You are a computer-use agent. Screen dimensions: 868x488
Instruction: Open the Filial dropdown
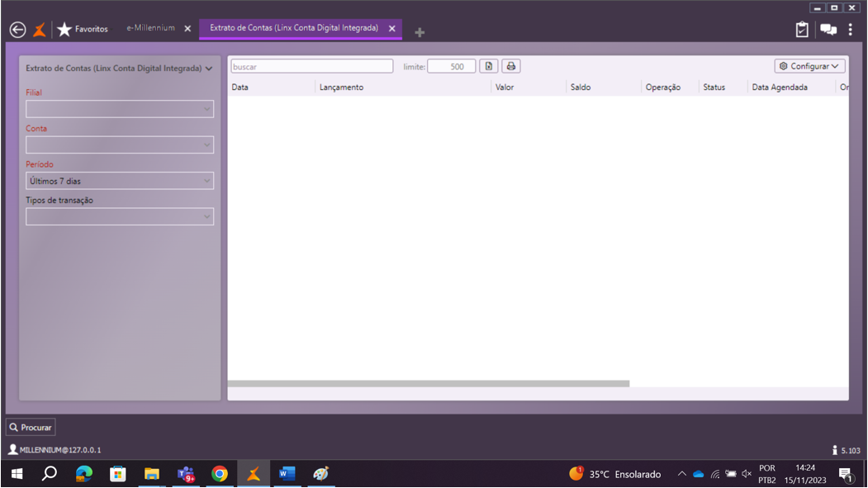(x=120, y=109)
